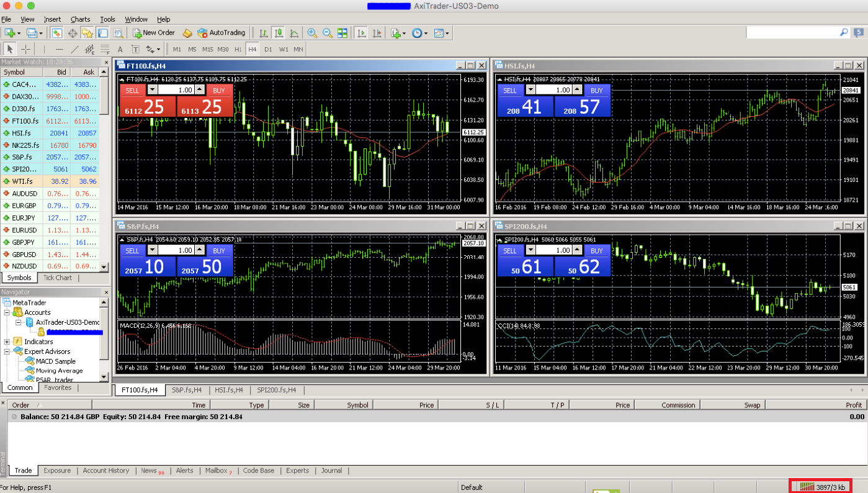Viewport: 868px width, 493px height.
Task: Switch chart to candlestick mode
Action: 279,33
